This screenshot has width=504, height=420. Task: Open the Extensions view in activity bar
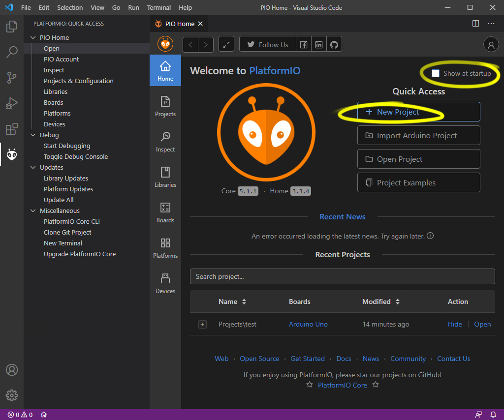tap(12, 129)
